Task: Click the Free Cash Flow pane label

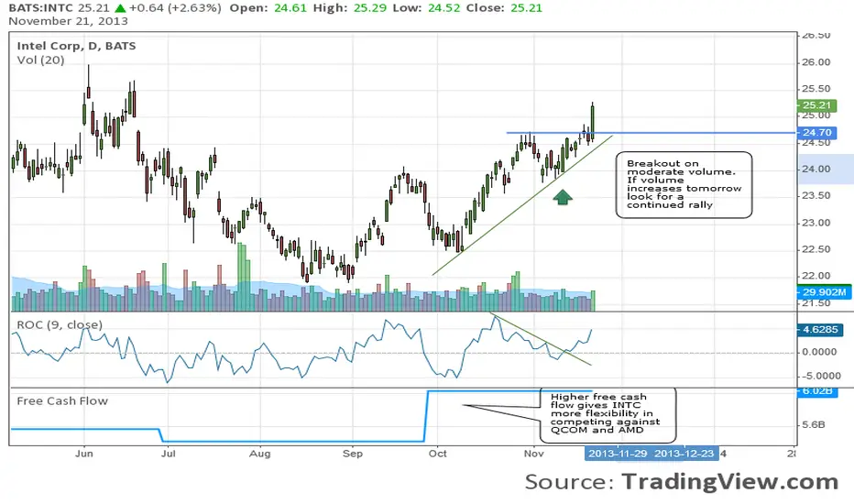Action: pos(62,401)
